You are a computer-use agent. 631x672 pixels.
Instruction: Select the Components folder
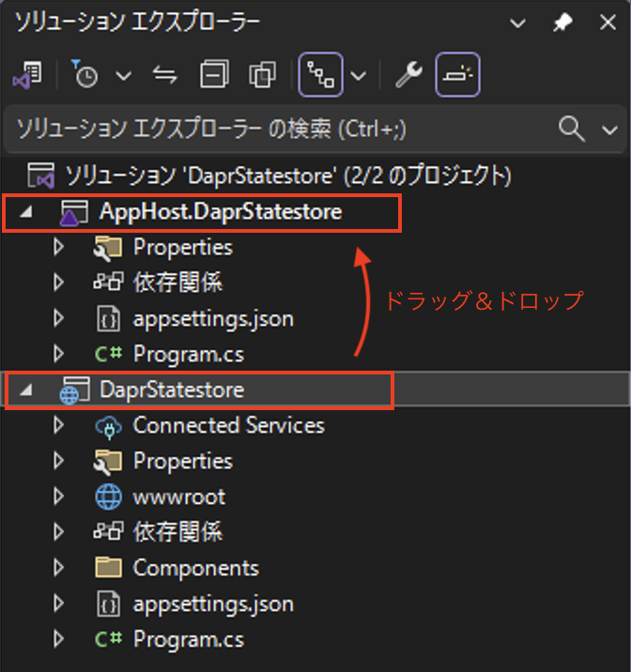196,568
